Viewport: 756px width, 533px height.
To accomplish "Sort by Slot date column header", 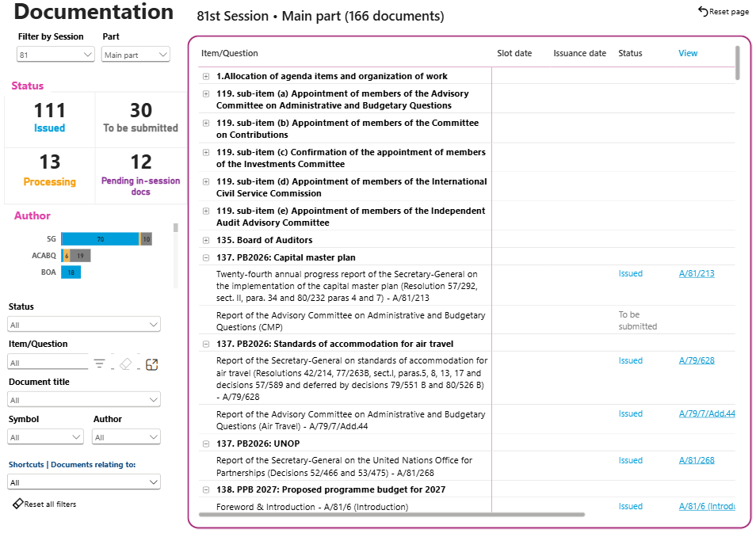I will [x=514, y=53].
